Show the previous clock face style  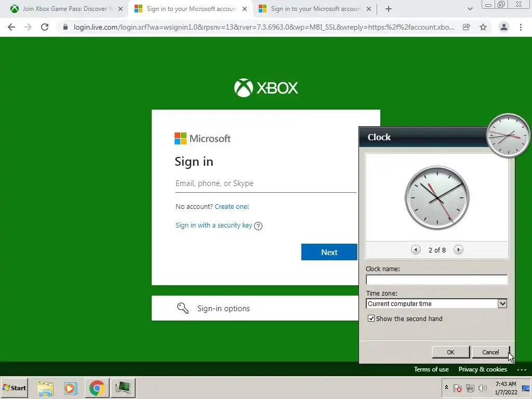416,250
